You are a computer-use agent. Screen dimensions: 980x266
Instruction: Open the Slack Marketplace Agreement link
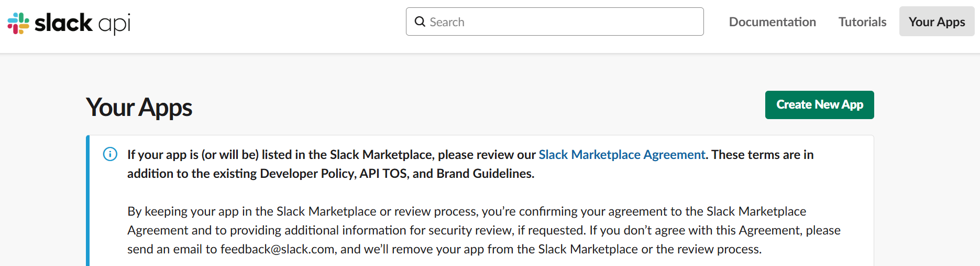(x=622, y=155)
